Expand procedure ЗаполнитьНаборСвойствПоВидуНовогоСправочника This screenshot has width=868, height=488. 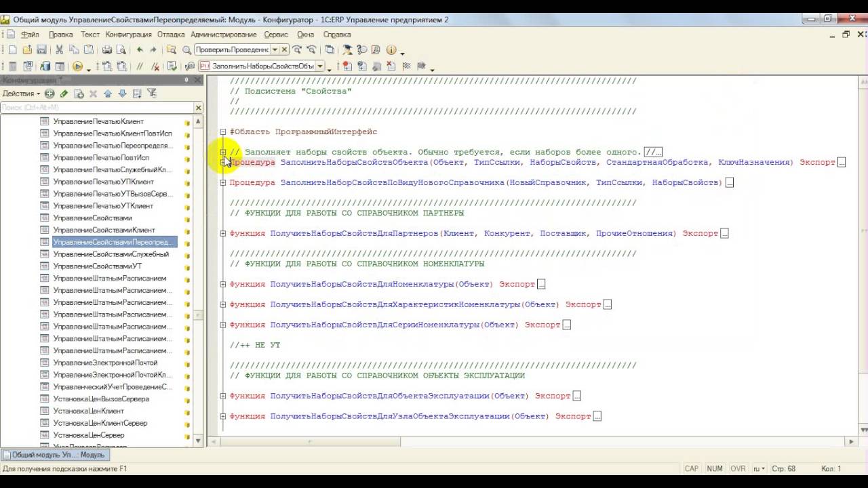pos(222,182)
